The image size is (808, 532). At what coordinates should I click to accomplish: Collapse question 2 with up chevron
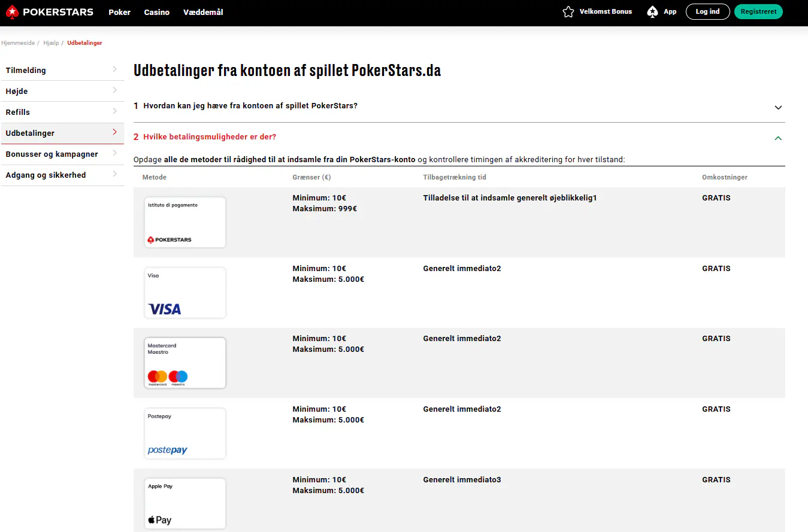pyautogui.click(x=778, y=138)
